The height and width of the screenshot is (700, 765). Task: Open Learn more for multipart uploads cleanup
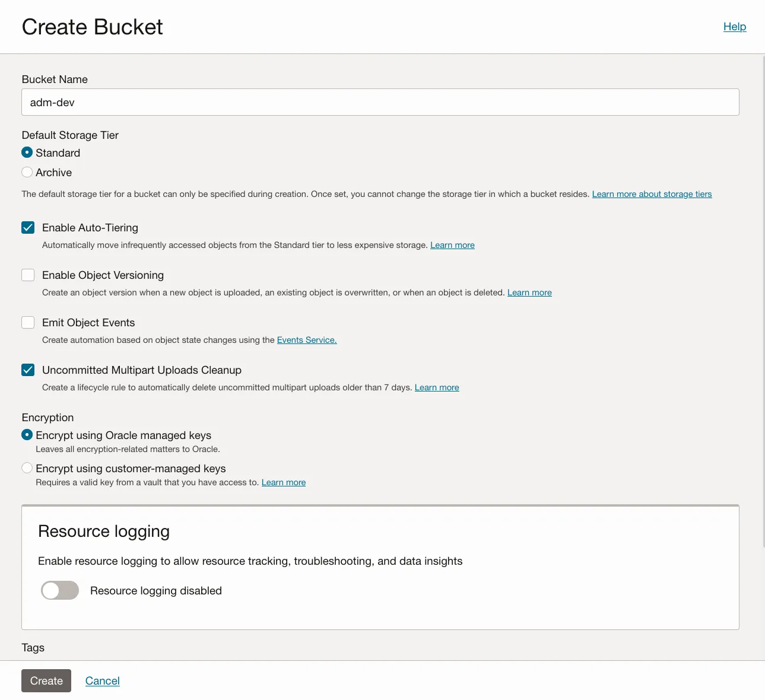point(437,387)
